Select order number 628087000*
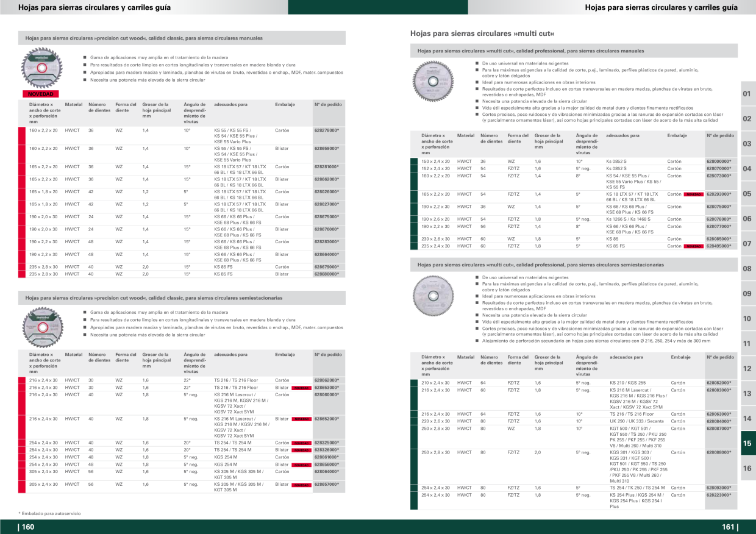Screen dimensions: 756x534 [719, 429]
